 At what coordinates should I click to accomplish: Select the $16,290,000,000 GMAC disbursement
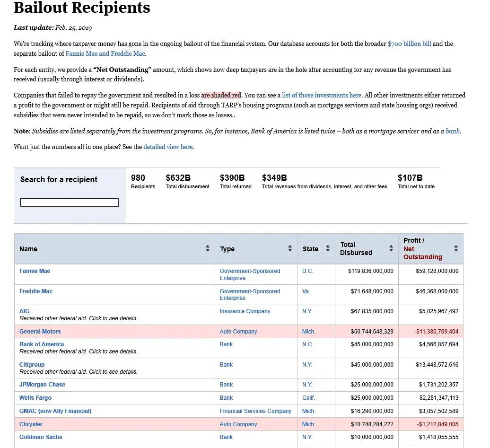point(372,411)
